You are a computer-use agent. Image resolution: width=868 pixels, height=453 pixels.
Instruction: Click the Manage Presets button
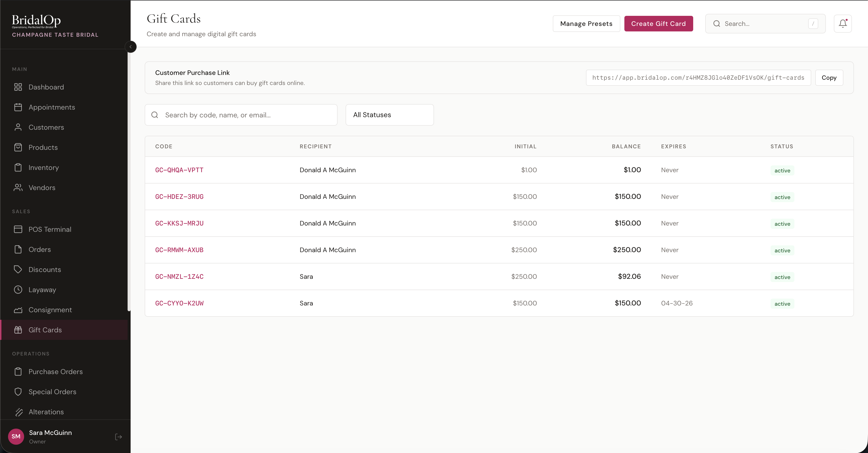pyautogui.click(x=586, y=24)
